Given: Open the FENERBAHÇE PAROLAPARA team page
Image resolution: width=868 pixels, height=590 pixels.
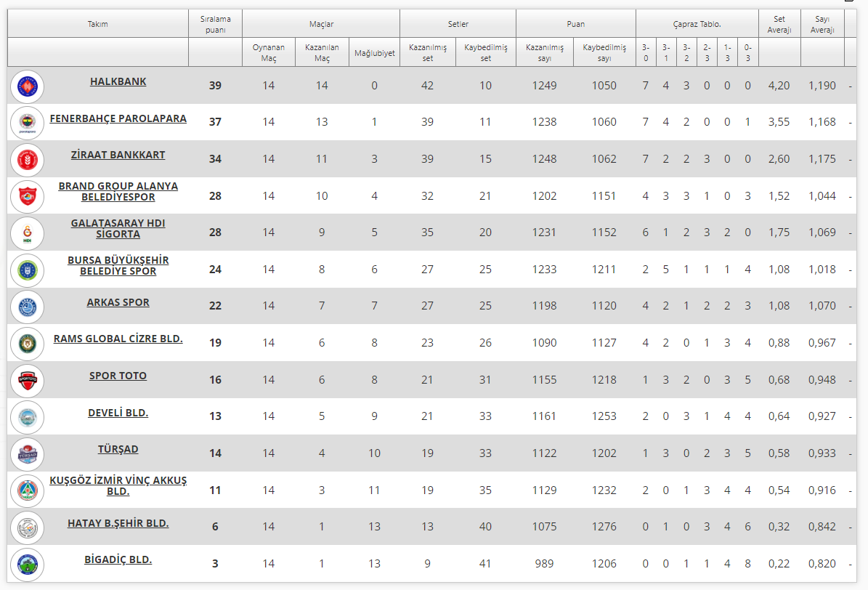Looking at the screenshot, I should 118,118.
